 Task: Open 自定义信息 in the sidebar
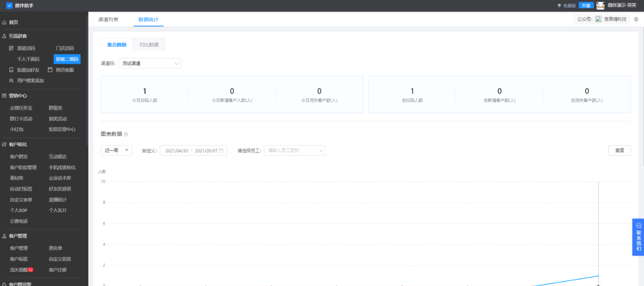click(x=60, y=259)
